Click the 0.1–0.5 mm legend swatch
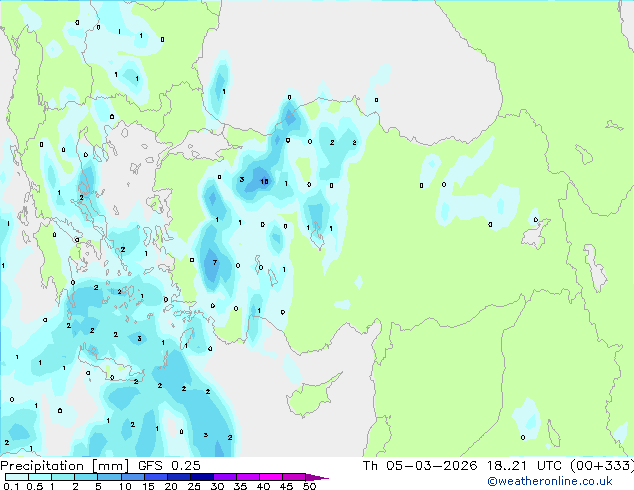Screen dimensions: 634x490 point(17,477)
